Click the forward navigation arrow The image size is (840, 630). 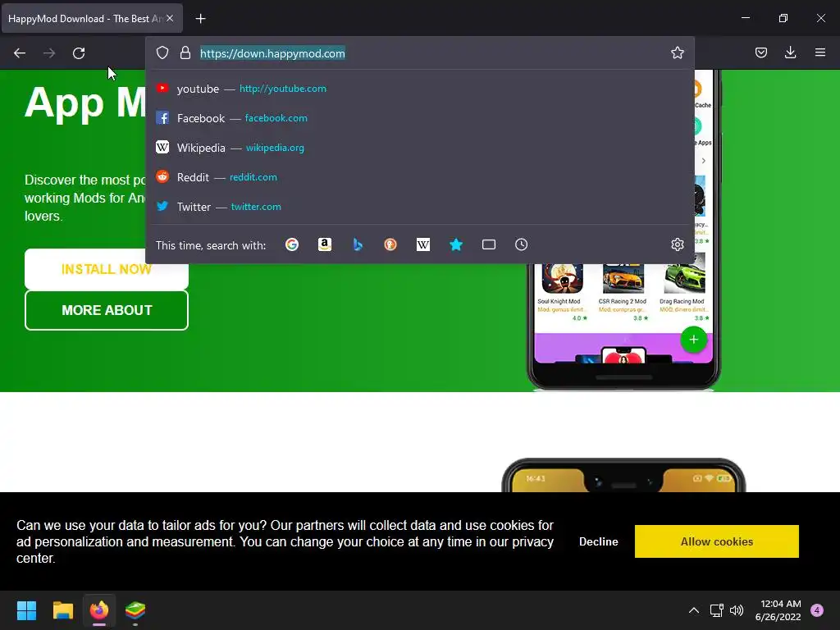coord(49,53)
